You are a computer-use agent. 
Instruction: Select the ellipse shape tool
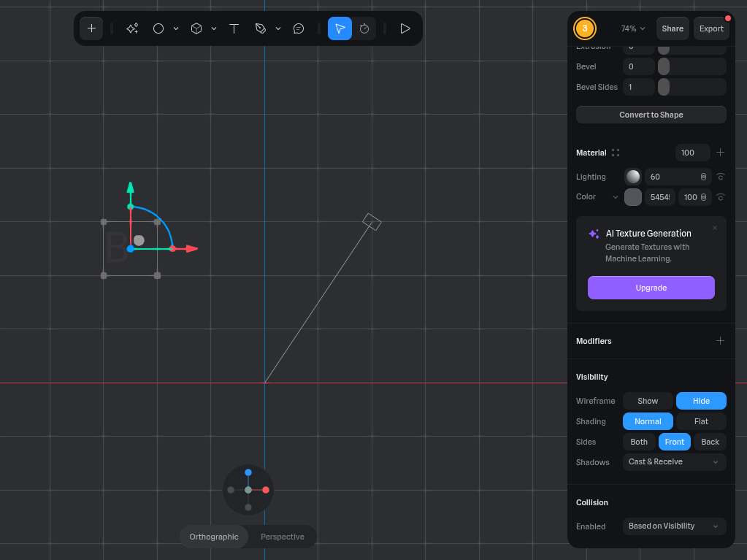tap(158, 28)
